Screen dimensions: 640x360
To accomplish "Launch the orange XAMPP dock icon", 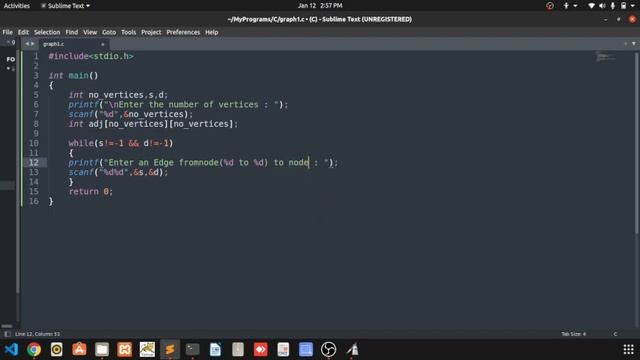I will click(124, 349).
